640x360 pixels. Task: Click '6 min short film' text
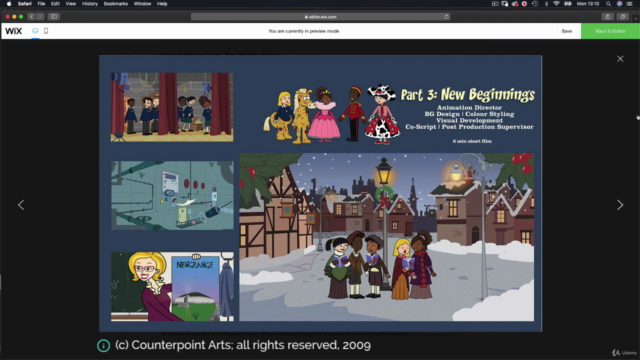(472, 141)
